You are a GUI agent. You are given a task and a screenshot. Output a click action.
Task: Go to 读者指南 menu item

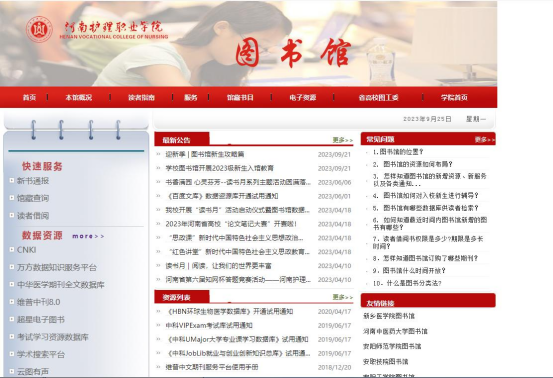(x=141, y=97)
